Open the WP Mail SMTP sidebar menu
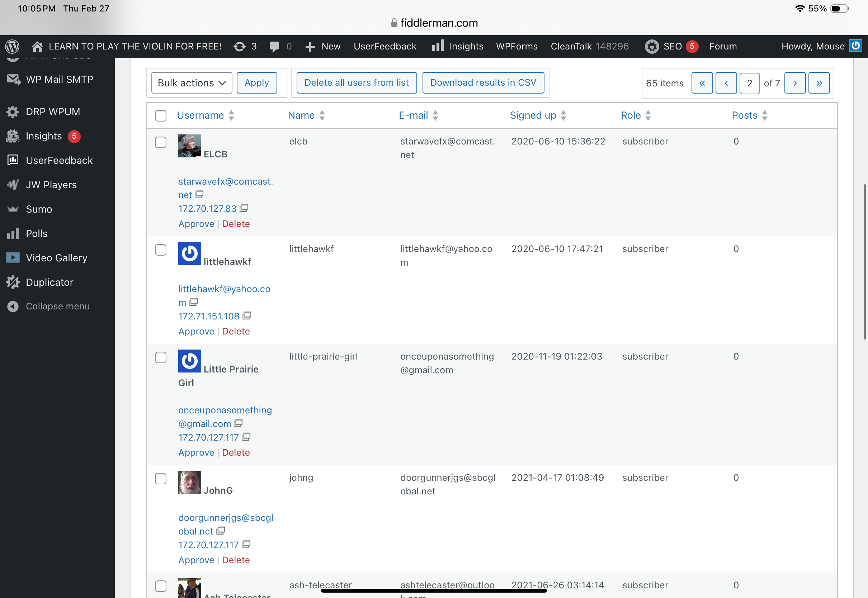 tap(57, 80)
